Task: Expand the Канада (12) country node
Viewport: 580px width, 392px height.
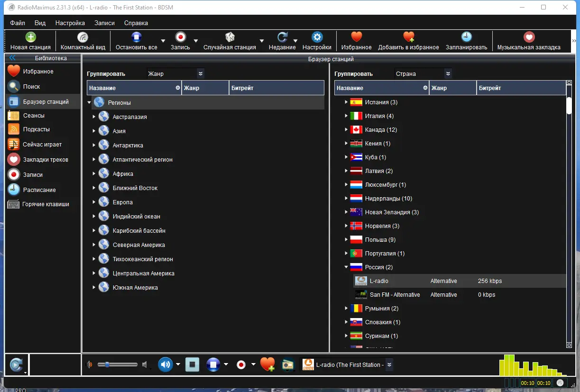Action: pyautogui.click(x=346, y=130)
